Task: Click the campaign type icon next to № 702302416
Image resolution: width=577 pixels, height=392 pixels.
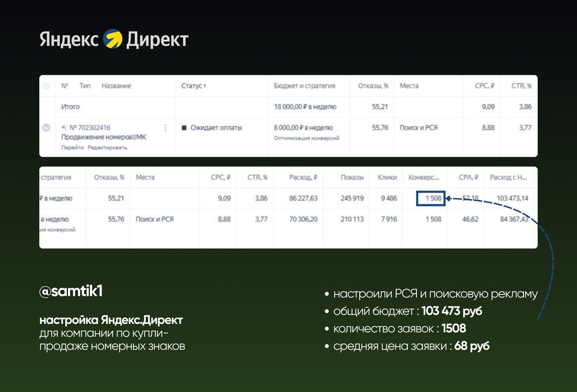Action: coord(64,128)
